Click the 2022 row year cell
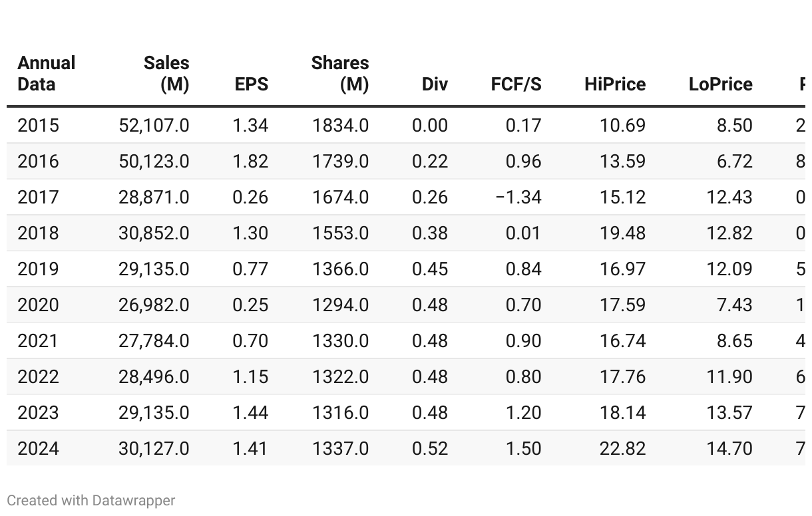This screenshot has width=812, height=516. [x=38, y=377]
